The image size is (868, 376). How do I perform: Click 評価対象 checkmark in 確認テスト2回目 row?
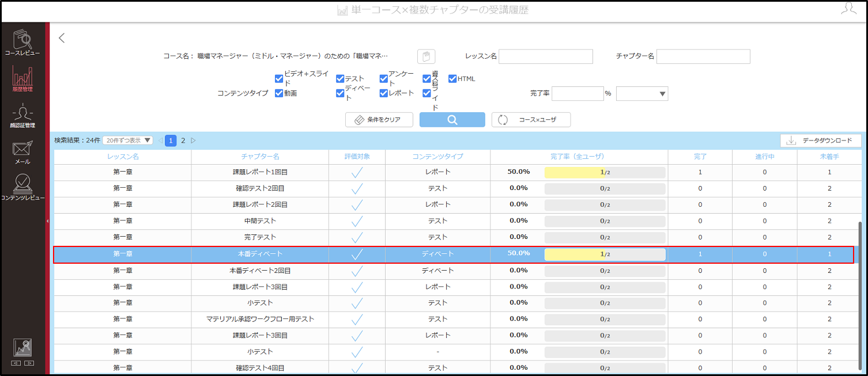click(x=357, y=188)
